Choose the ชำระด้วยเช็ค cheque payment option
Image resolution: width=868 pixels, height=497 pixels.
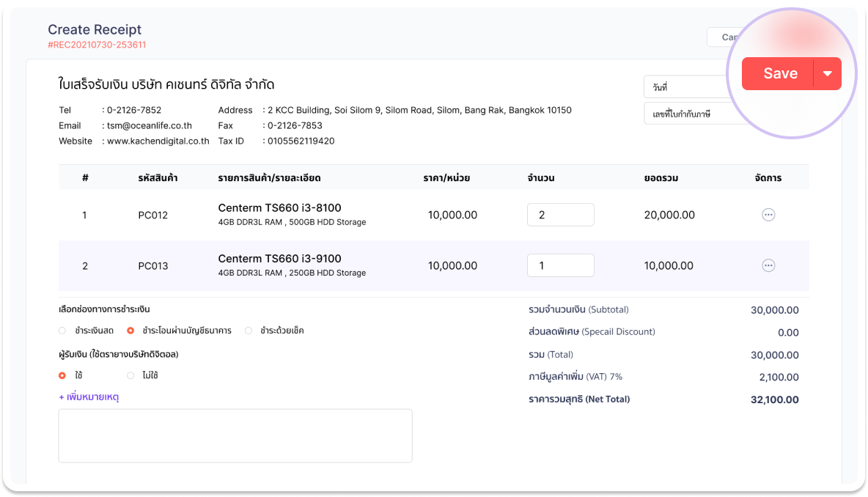pos(249,331)
